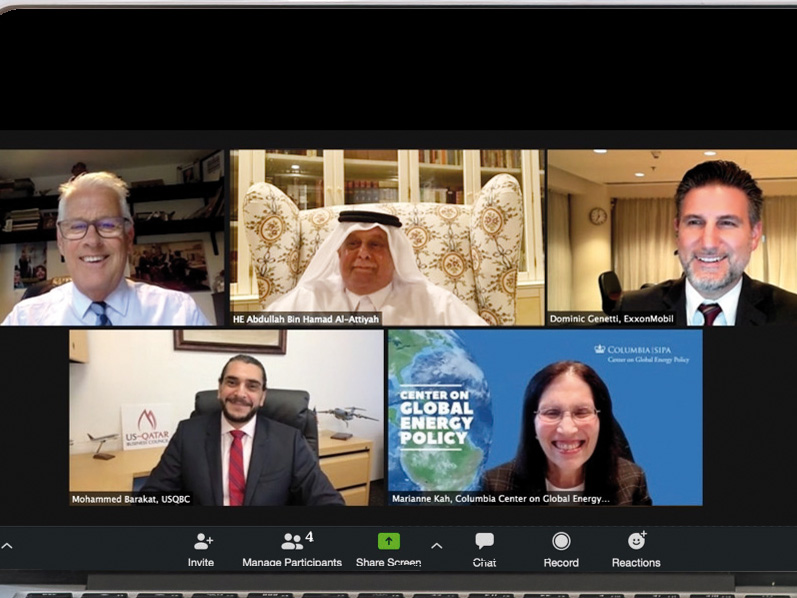Image resolution: width=797 pixels, height=598 pixels.
Task: Click the participant count '4'
Action: pos(310,537)
